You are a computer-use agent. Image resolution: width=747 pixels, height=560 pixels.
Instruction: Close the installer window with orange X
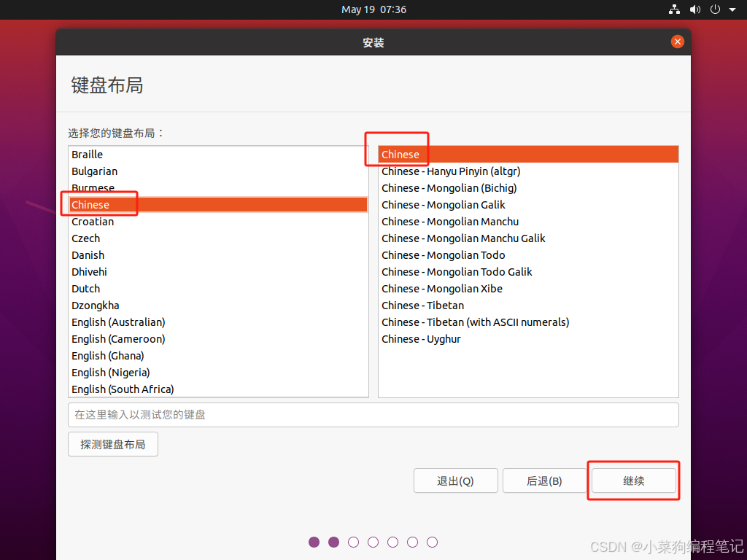point(677,42)
